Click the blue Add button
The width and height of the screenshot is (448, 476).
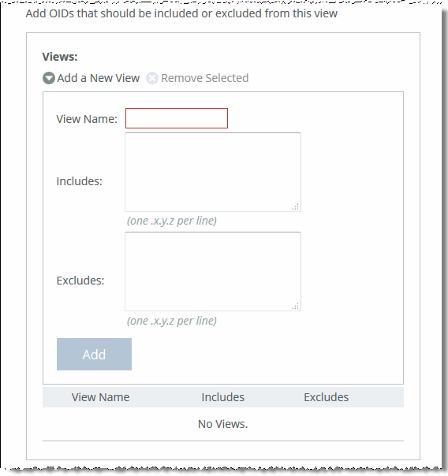pyautogui.click(x=94, y=355)
